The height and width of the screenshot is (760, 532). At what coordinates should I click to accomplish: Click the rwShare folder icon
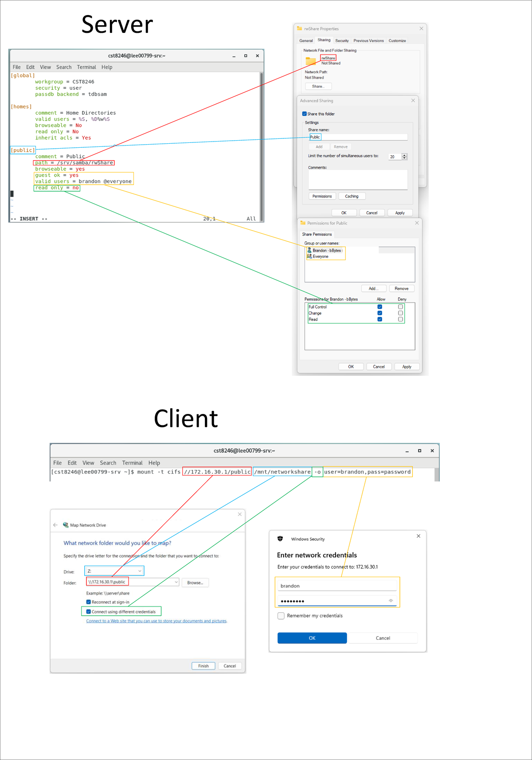point(311,61)
